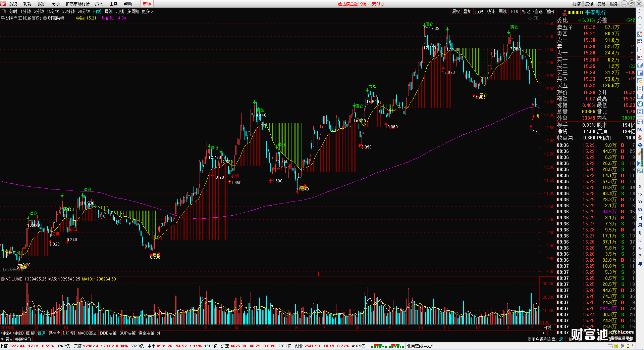Viewport: 644px width, 350px height.
Task: Click the checklist report icon in sidebar
Action: [640, 34]
